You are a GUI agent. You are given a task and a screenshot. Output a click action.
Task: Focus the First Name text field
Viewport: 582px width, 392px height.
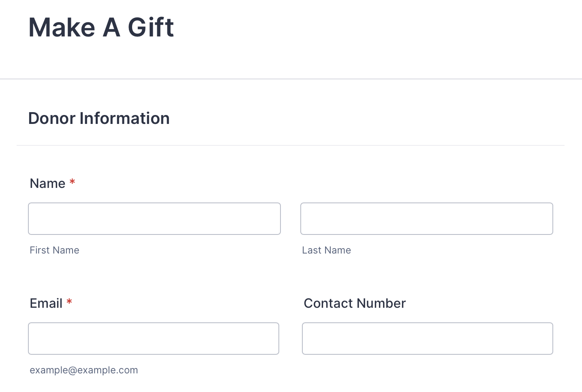pos(154,219)
